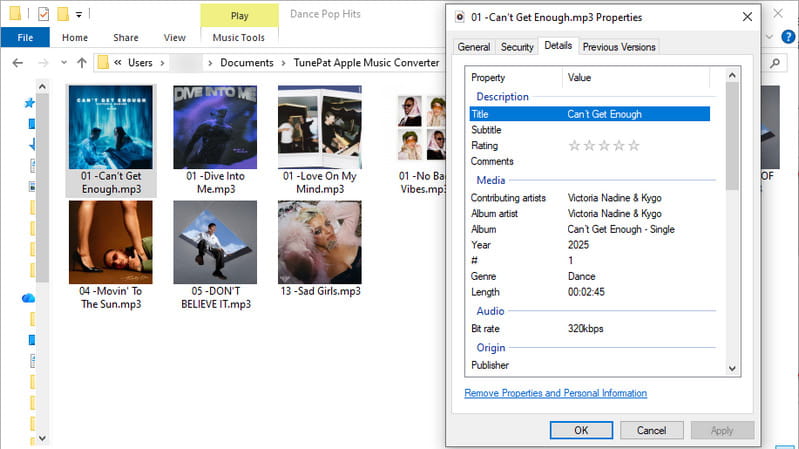This screenshot has width=799, height=449.
Task: Select the Movin' To The Sun.mp3 file
Action: point(111,255)
